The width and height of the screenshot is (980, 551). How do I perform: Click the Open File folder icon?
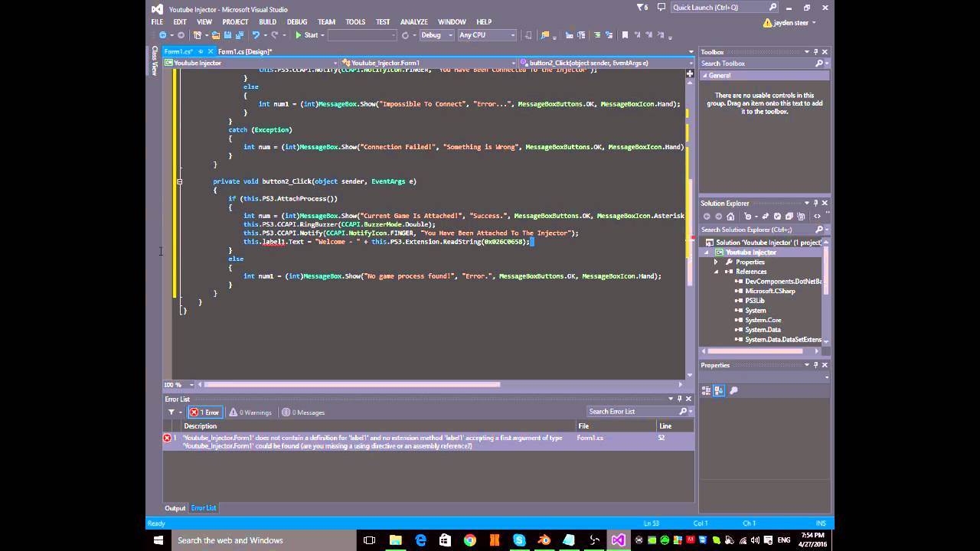[x=216, y=35]
